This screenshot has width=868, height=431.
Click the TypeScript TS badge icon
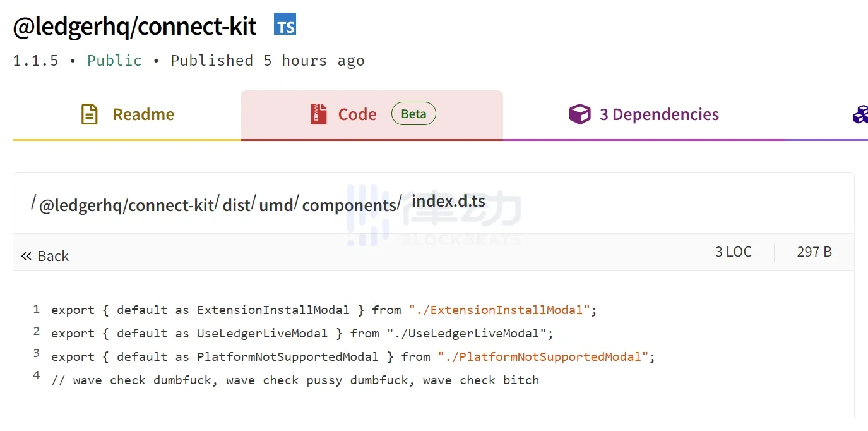(285, 25)
